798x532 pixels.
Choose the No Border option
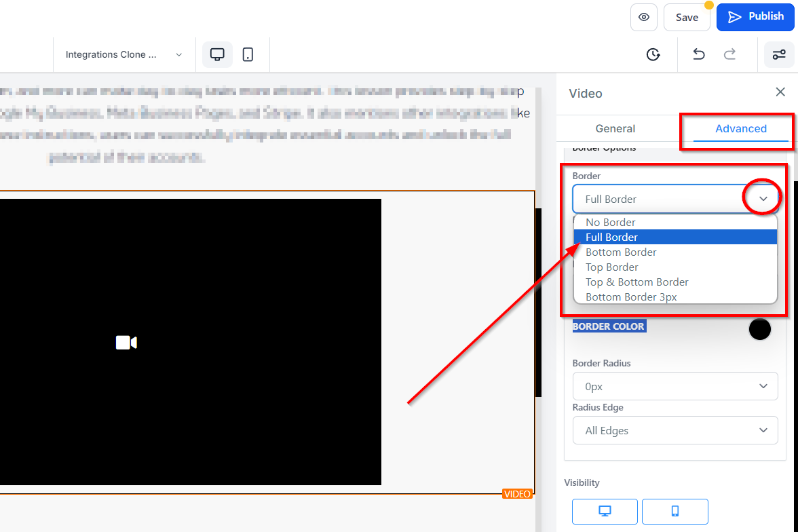(611, 223)
